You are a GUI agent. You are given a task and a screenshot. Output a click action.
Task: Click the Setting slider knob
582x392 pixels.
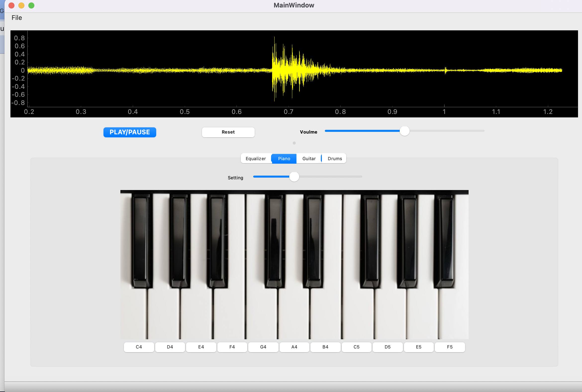294,177
